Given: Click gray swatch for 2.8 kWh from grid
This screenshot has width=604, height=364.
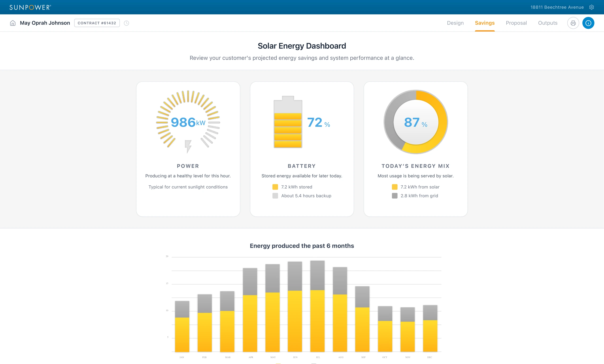Looking at the screenshot, I should point(394,196).
